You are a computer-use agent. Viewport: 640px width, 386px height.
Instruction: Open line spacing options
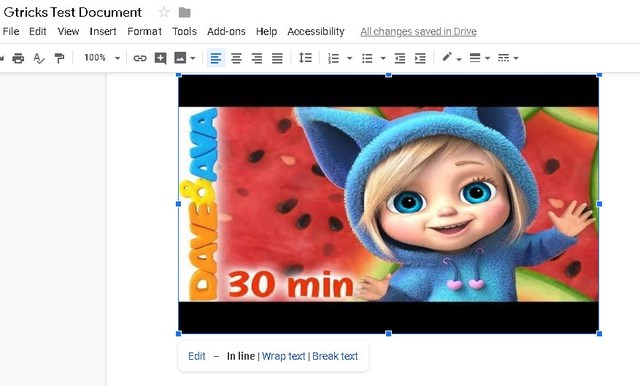[305, 58]
